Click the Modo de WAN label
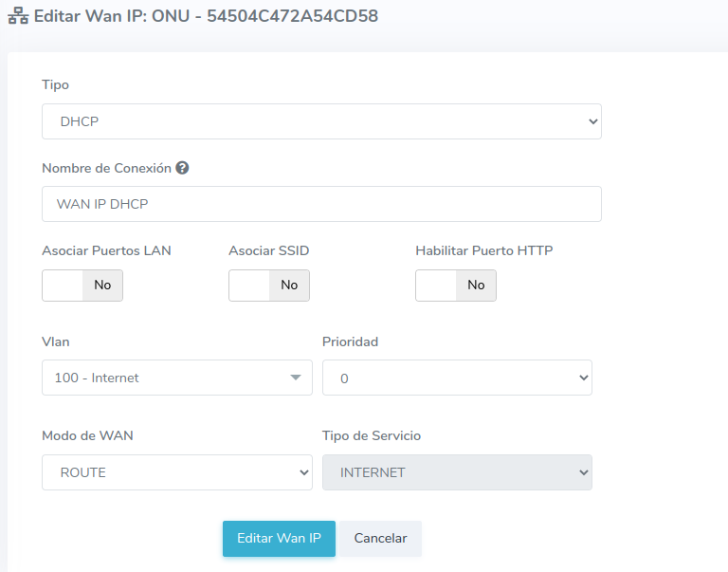This screenshot has width=728, height=572. pos(87,436)
